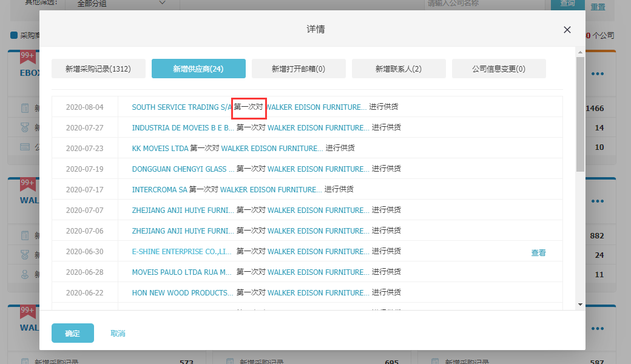
Task: Expand the 全部分组 dropdown
Action: [x=121, y=4]
